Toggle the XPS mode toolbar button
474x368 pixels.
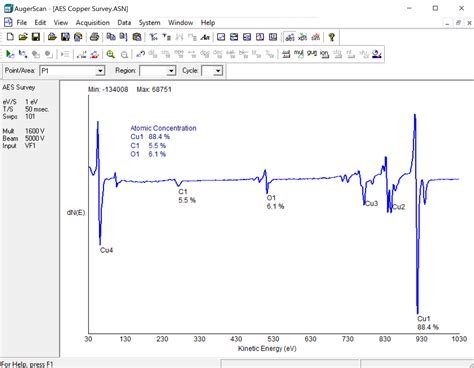click(x=302, y=37)
